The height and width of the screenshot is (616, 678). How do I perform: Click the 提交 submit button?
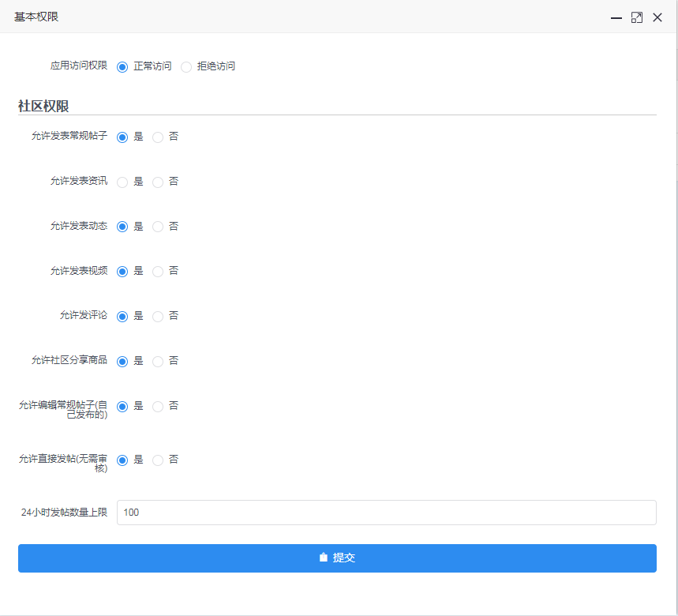[x=337, y=558]
